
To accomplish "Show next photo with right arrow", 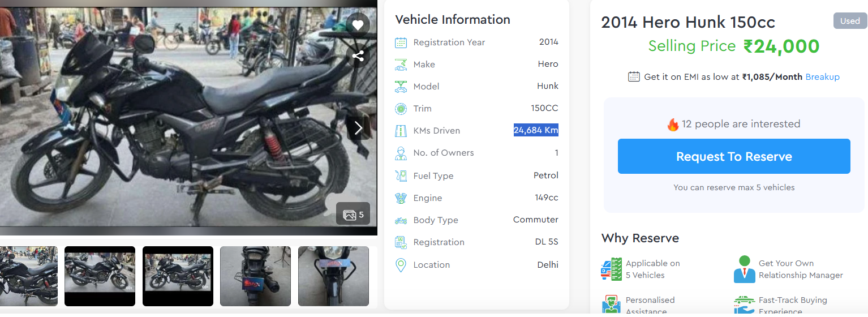I will coord(358,128).
